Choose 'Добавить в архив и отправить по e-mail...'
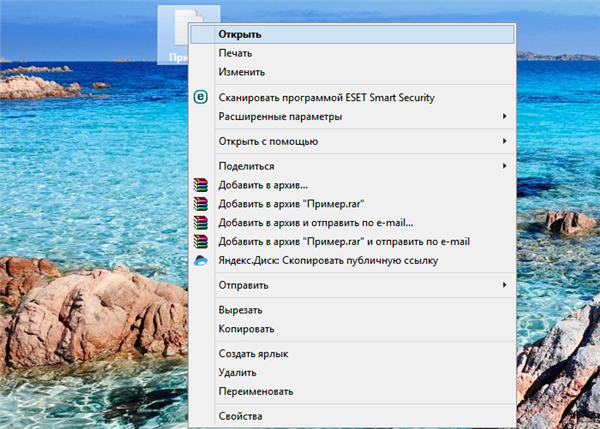 pyautogui.click(x=352, y=222)
